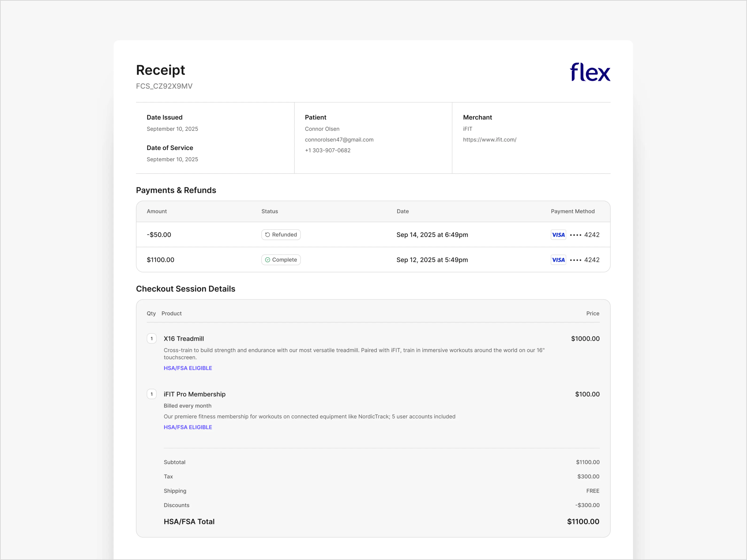The width and height of the screenshot is (747, 560).
Task: Click the HSA/FSA ELIGIBLE tag under X16 Treadmill
Action: click(x=188, y=368)
